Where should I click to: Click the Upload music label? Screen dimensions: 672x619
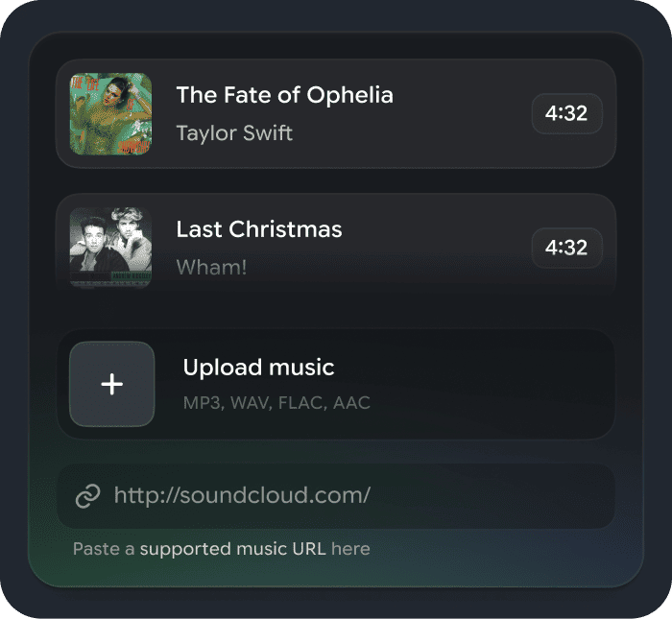[x=258, y=368]
